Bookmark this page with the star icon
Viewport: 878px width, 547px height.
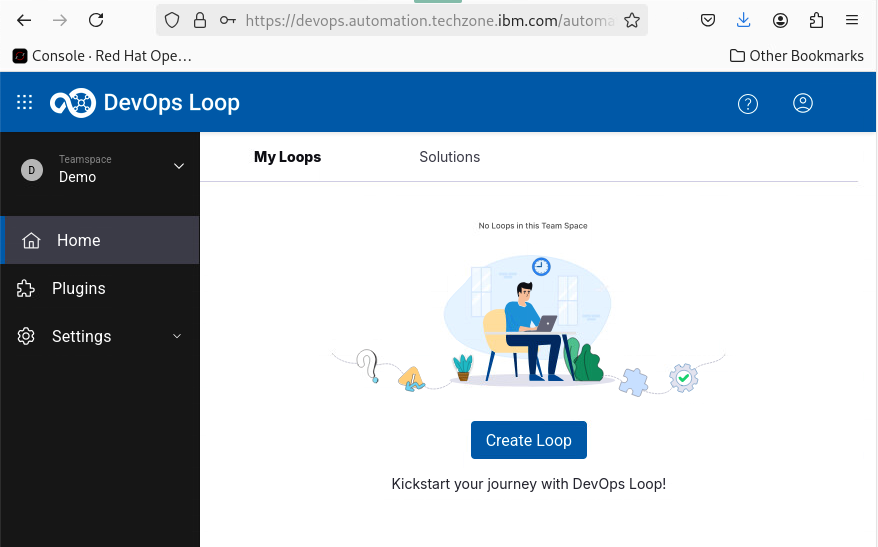click(x=632, y=21)
